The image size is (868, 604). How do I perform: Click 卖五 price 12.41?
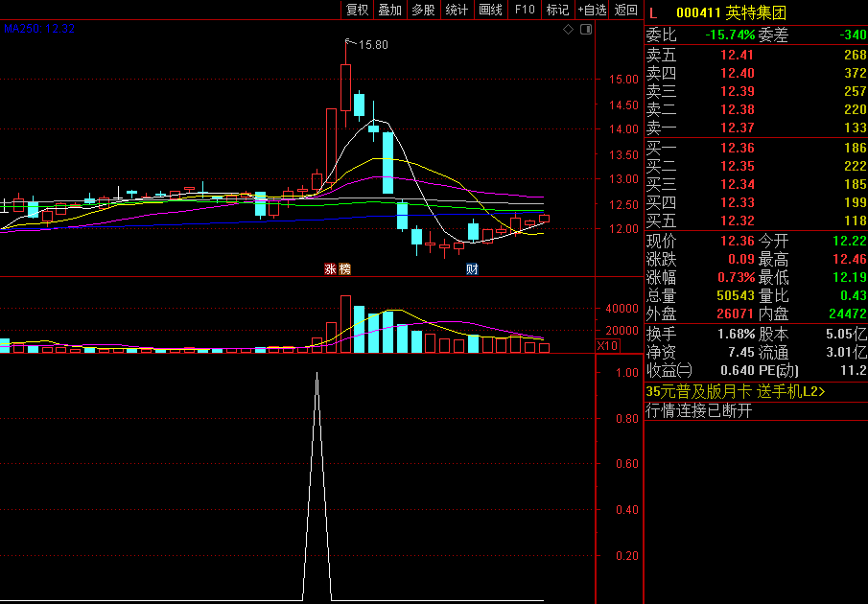(737, 55)
